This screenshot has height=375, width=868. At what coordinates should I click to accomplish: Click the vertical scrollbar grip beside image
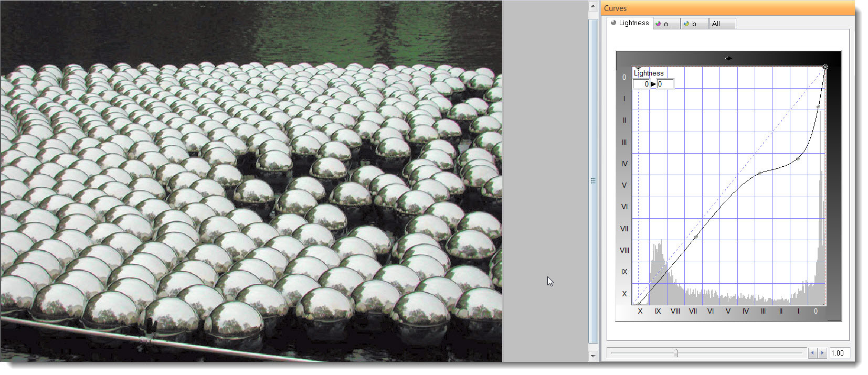pos(593,181)
